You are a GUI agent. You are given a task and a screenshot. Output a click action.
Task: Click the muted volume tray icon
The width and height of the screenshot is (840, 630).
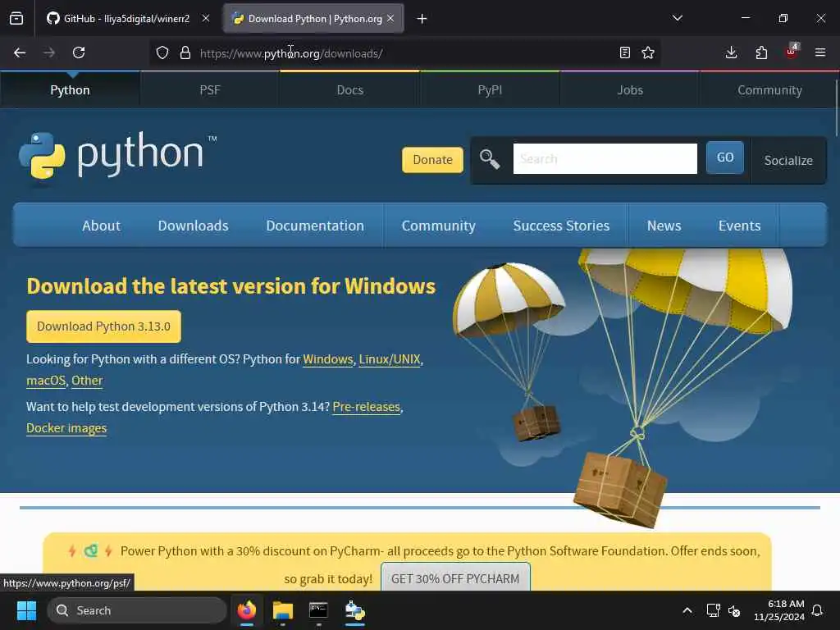click(x=734, y=610)
